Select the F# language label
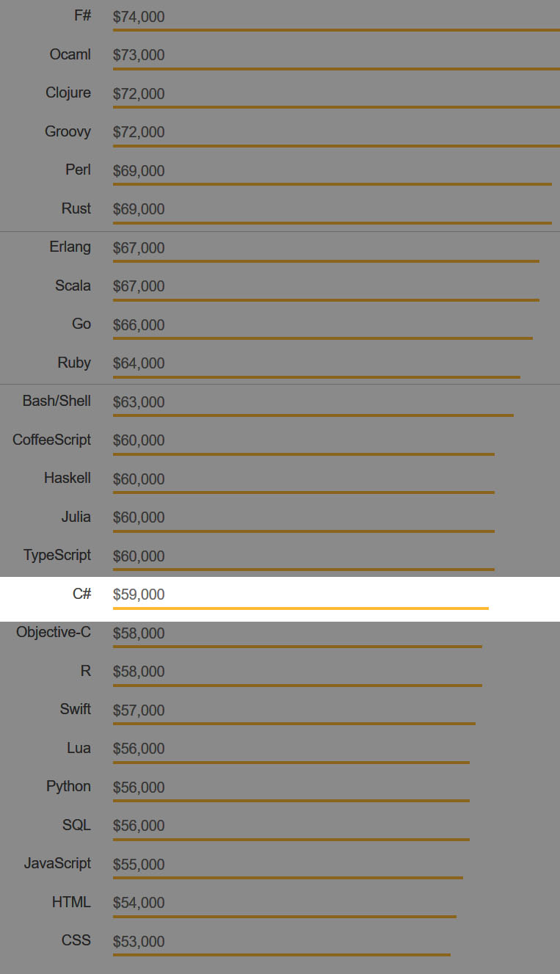 (x=83, y=15)
